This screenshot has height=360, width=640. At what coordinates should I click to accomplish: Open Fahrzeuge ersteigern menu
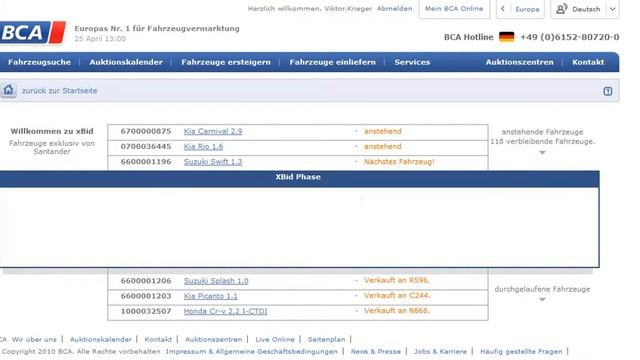point(226,62)
